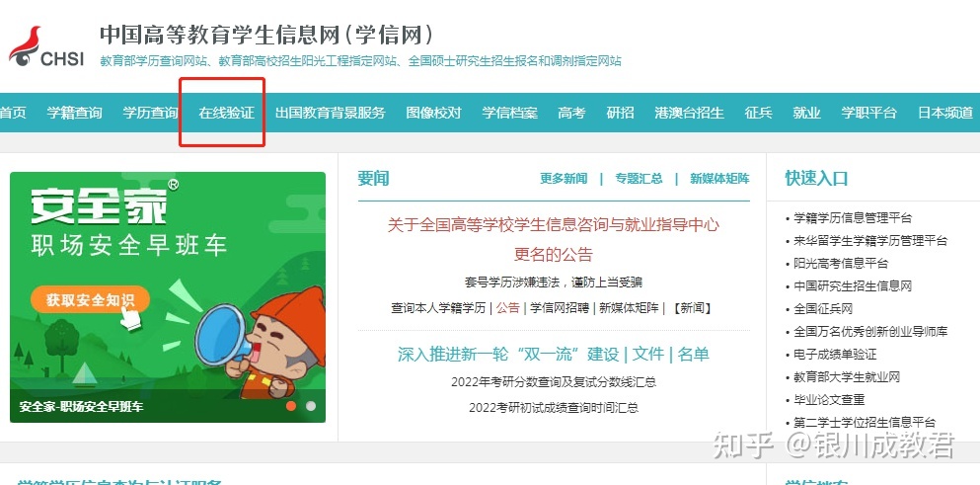Viewport: 980px width, 485px height.
Task: Open 学历查询 navigation item
Action: 150,113
